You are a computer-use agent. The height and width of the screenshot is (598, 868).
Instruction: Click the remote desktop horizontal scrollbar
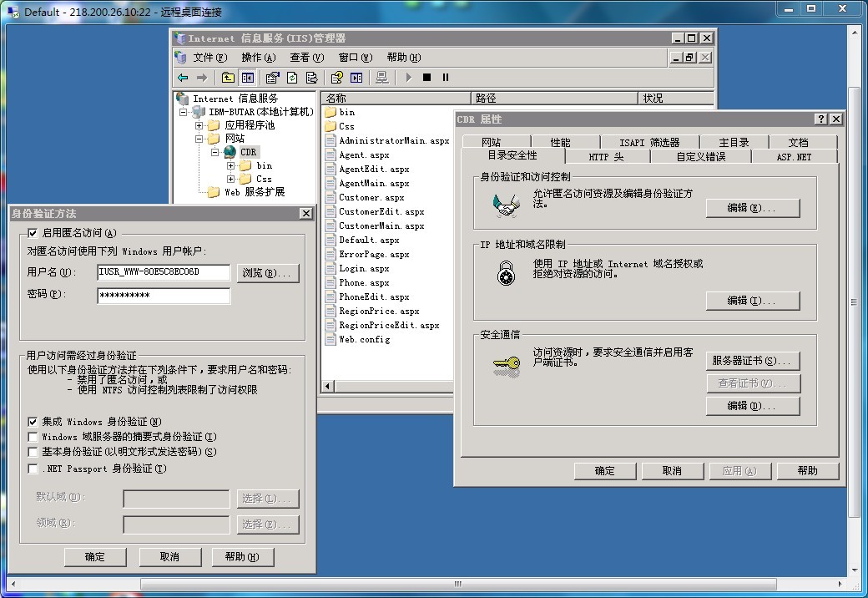pos(458,584)
